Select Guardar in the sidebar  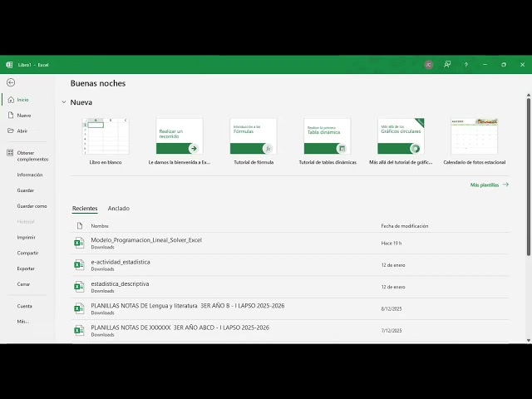[26, 190]
